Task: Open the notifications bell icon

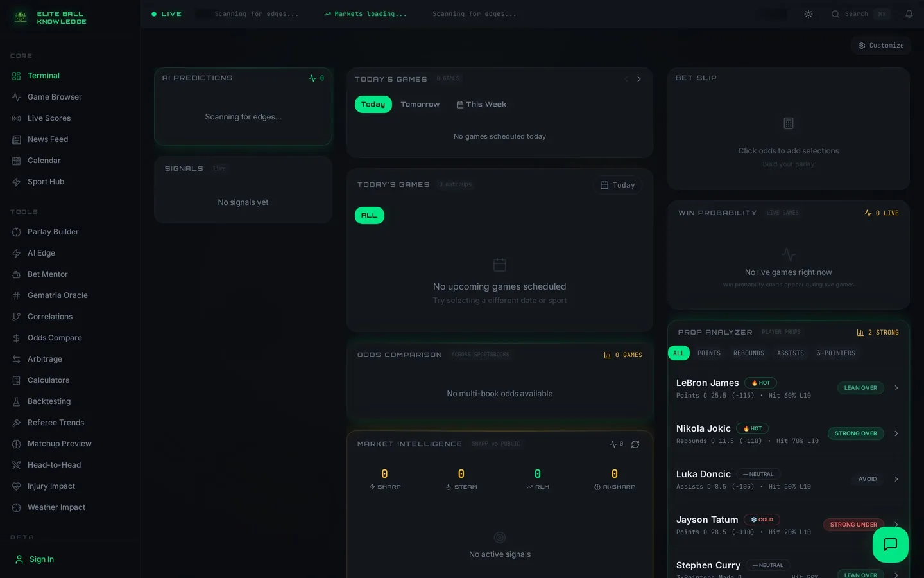Action: pos(909,14)
